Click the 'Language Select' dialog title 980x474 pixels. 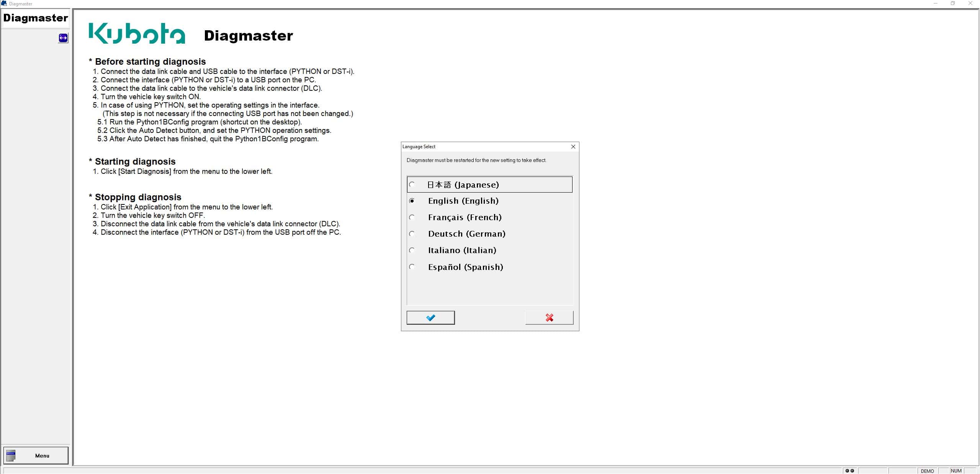pos(419,147)
